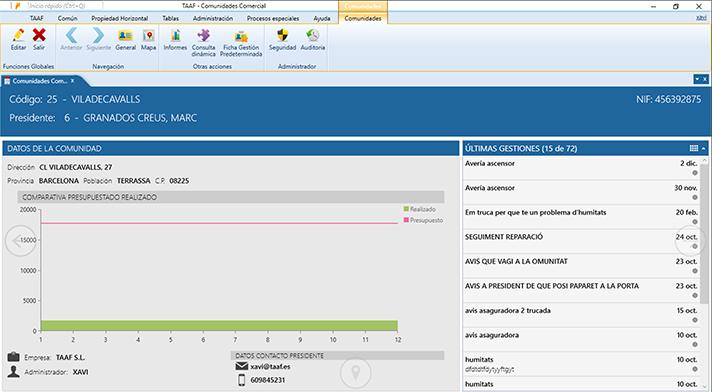This screenshot has height=392, width=712.
Task: Open 'Avería ascensor' entry dated 30 nov.
Action: click(582, 192)
